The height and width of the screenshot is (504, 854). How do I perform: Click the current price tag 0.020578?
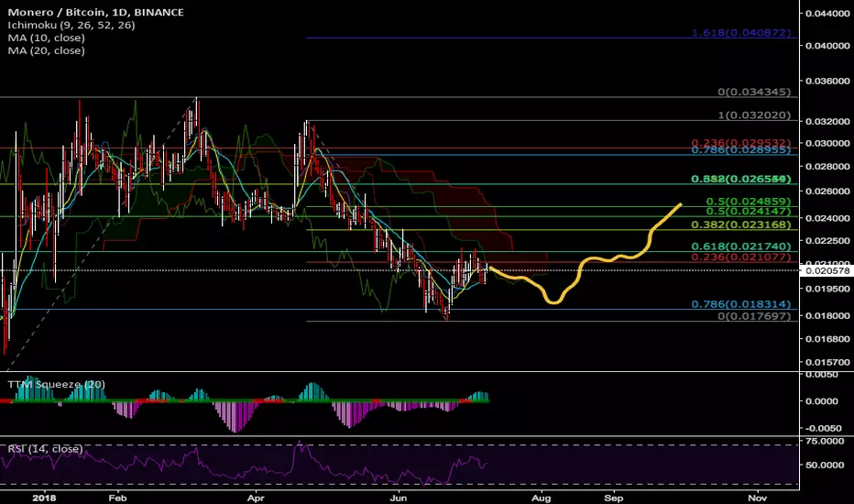pos(827,271)
